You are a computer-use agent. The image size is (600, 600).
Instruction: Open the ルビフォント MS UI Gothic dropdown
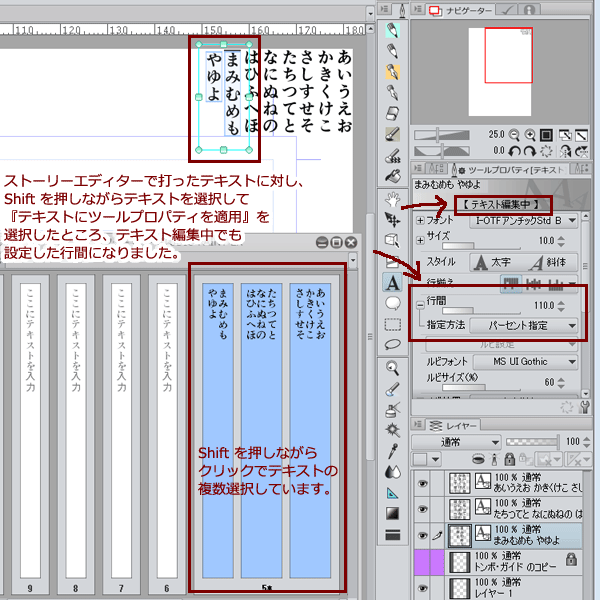(525, 362)
